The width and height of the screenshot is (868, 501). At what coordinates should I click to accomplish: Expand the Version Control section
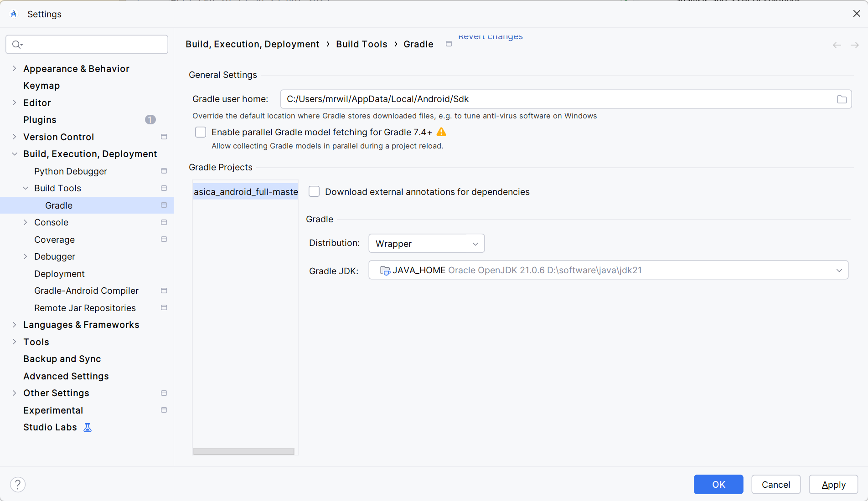point(14,137)
